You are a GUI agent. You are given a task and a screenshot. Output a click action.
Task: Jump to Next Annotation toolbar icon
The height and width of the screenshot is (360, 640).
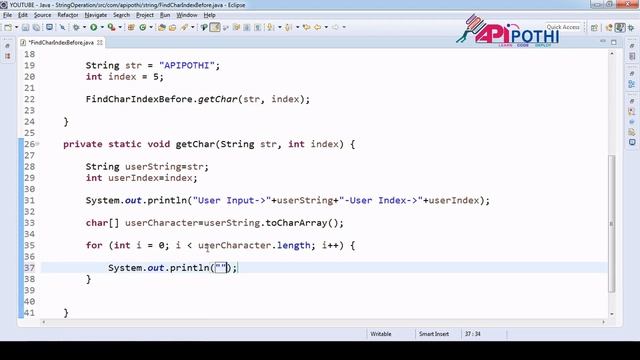click(270, 27)
